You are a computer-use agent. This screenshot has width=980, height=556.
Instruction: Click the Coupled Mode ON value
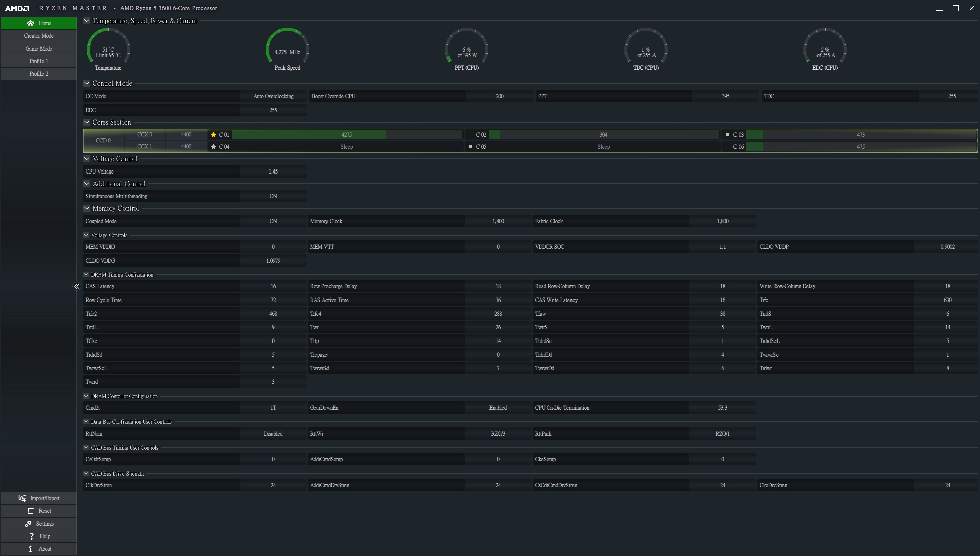(x=273, y=221)
